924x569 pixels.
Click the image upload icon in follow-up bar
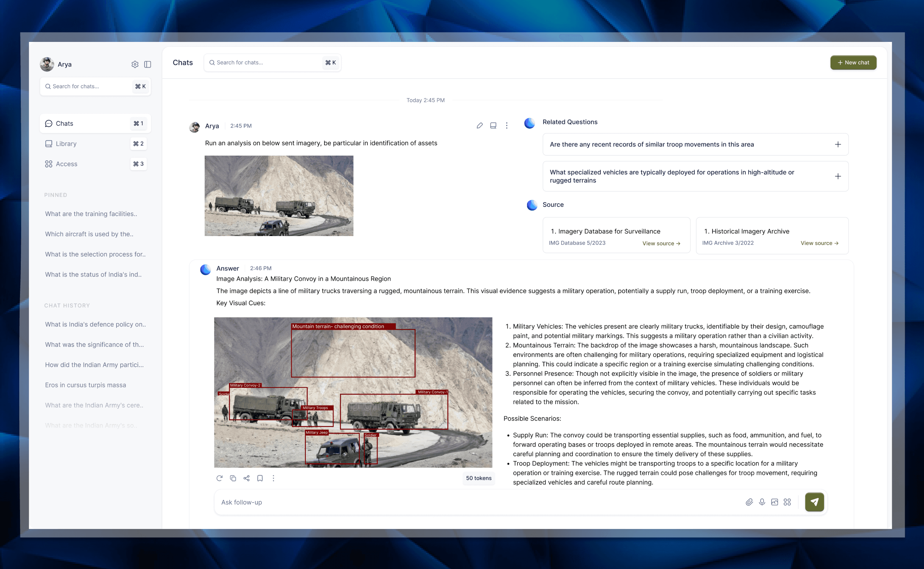(774, 502)
